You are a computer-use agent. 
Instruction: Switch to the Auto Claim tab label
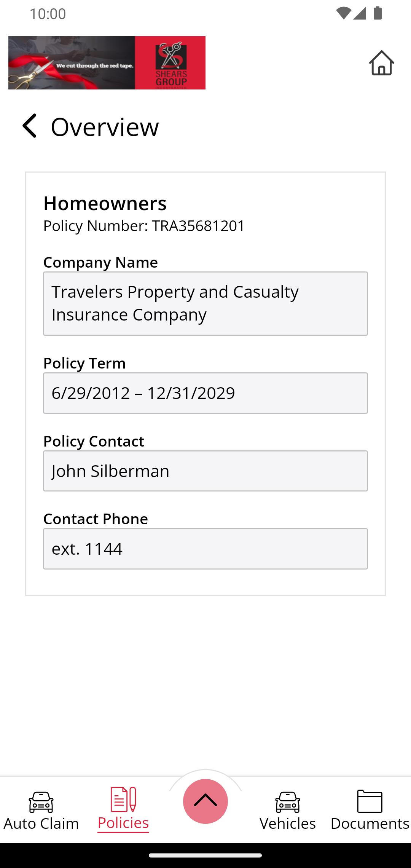tap(41, 823)
